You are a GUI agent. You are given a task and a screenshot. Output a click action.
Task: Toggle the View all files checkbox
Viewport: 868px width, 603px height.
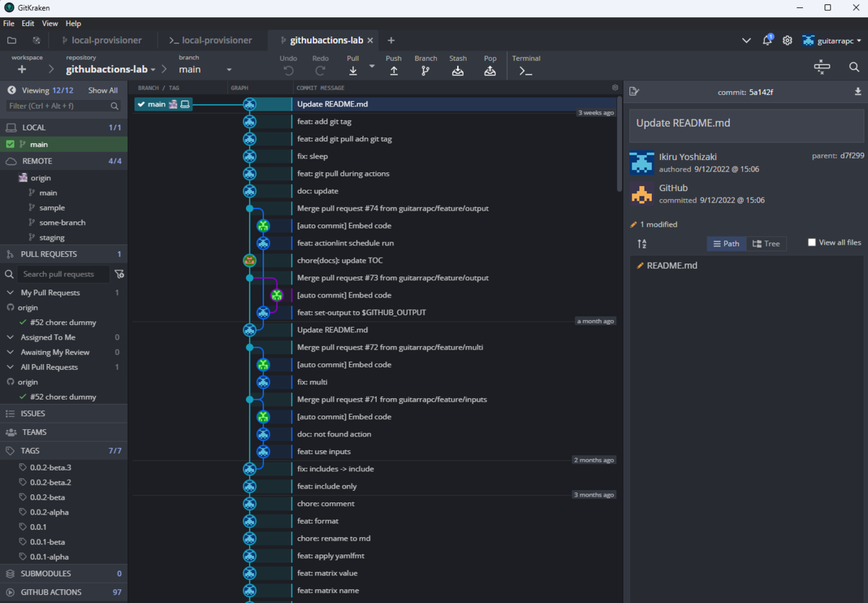pos(812,243)
